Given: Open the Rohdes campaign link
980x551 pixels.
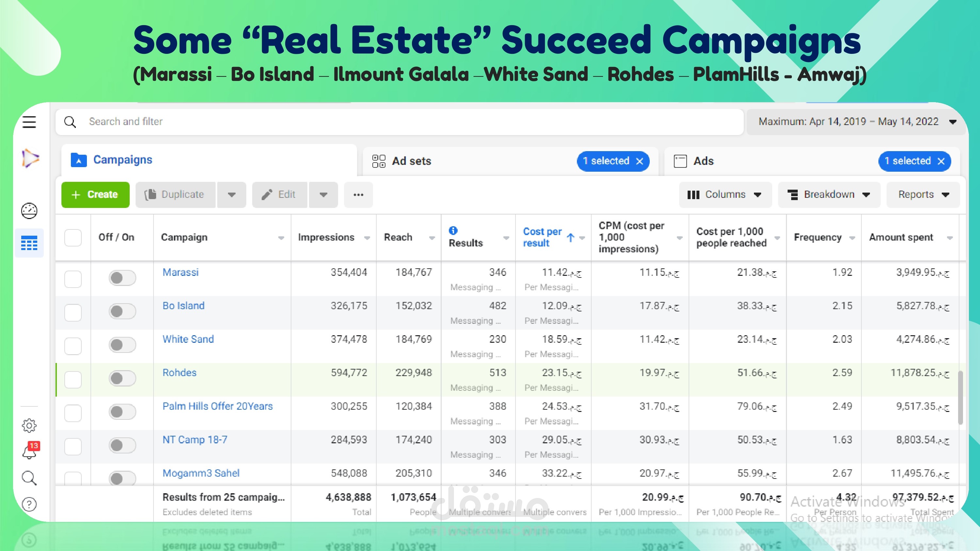Looking at the screenshot, I should pyautogui.click(x=180, y=373).
